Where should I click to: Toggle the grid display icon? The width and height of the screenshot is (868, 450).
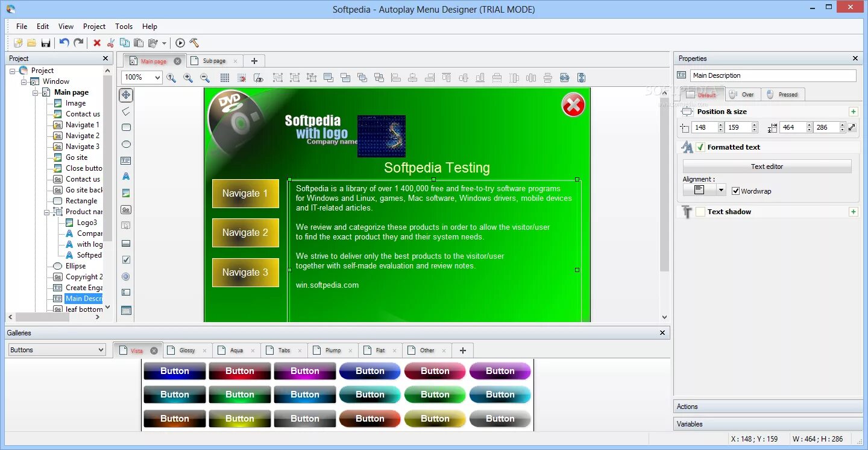tap(225, 77)
